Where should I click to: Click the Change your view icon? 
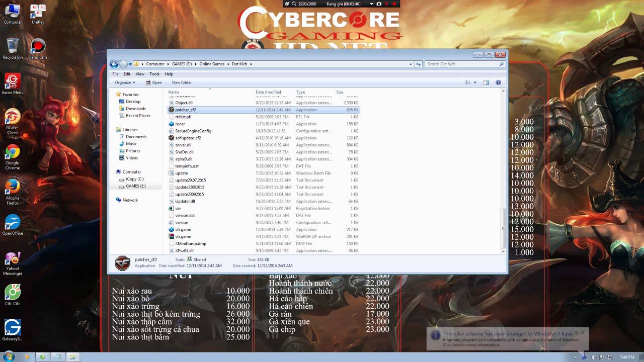pyautogui.click(x=468, y=82)
